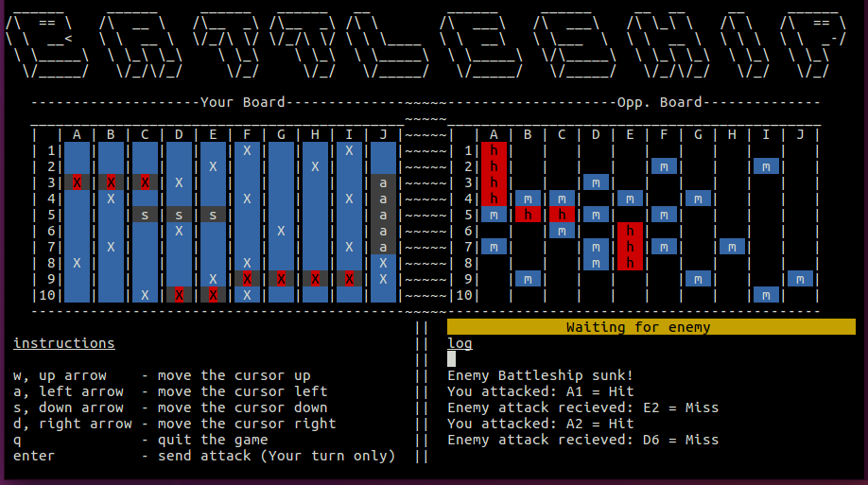This screenshot has height=485, width=868.
Task: Target hit cell E8 on Opp. Board
Action: pos(630,263)
